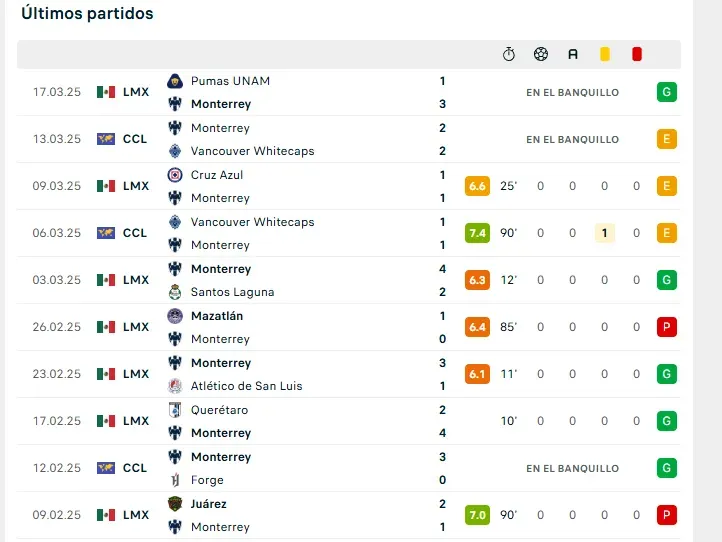Open the Vancouver Whitecaps team link on 13.03.25
Image resolution: width=722 pixels, height=542 pixels.
(x=252, y=151)
